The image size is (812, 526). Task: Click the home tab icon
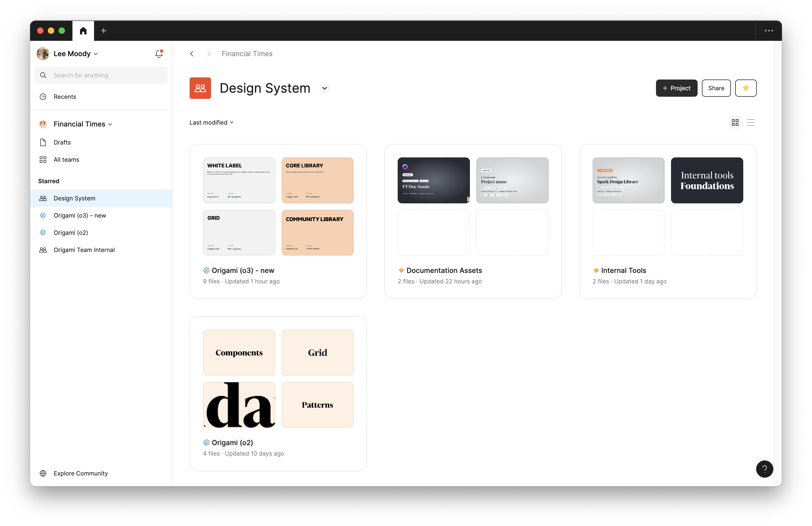point(83,31)
